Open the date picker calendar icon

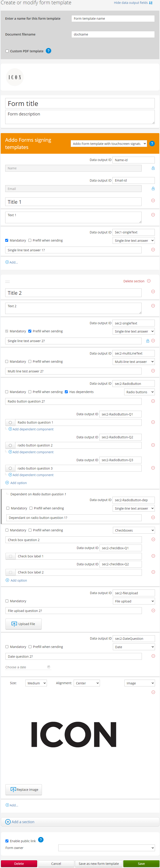48,667
